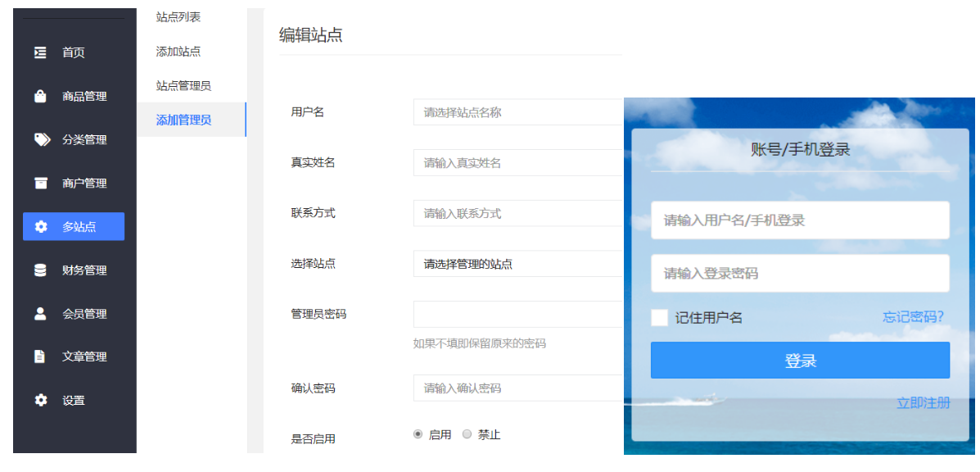Image resolution: width=980 pixels, height=472 pixels.
Task: Open 设置 in sidebar
Action: point(74,400)
